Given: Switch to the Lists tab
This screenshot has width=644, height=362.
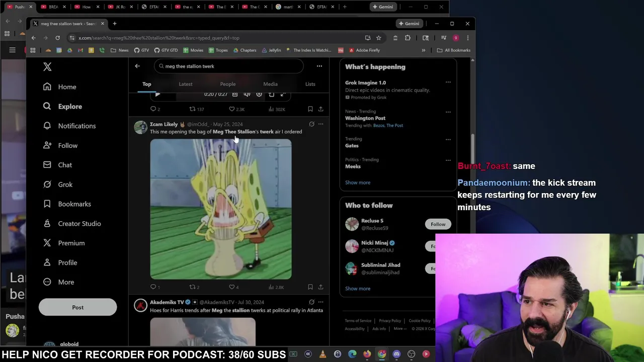Looking at the screenshot, I should [310, 84].
